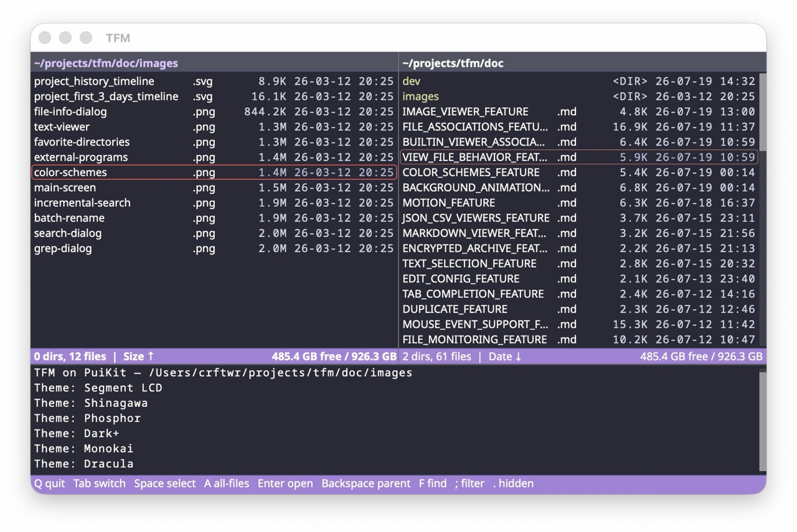
Task: Click the '. hidden' key hint
Action: tap(513, 483)
